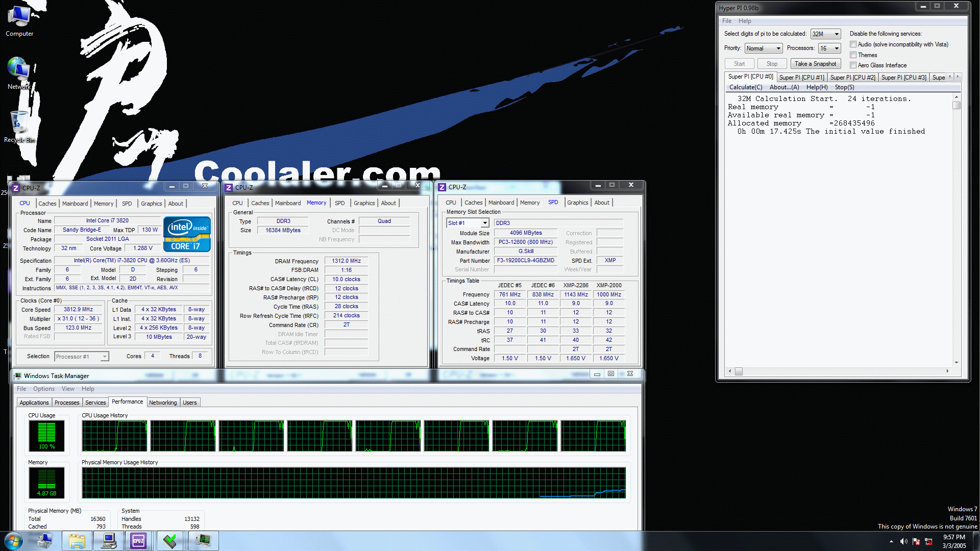
Task: Open Task Manager View menu
Action: pyautogui.click(x=68, y=389)
